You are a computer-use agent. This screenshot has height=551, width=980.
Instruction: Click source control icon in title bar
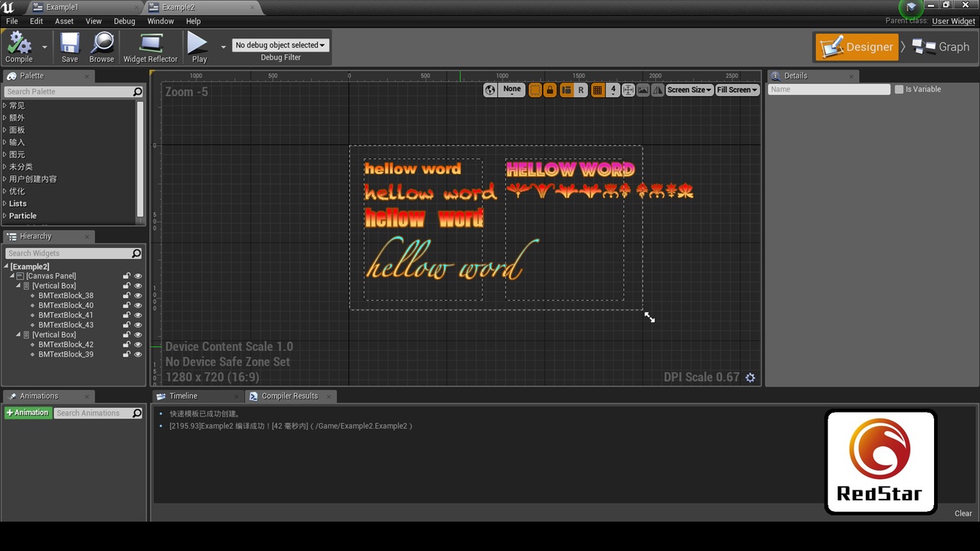coord(911,7)
